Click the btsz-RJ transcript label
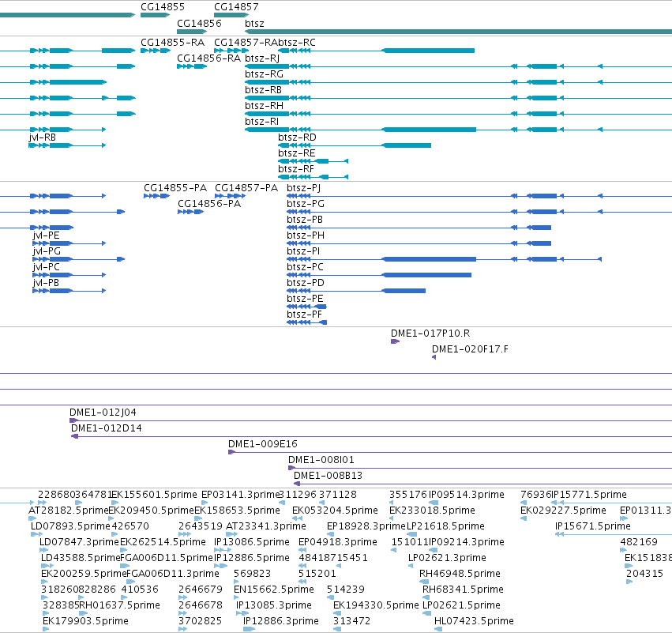This screenshot has width=672, height=633. point(262,58)
